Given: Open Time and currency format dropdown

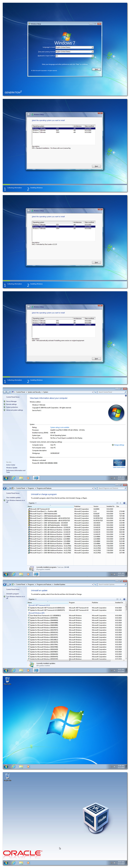Looking at the screenshot, I should (74, 52).
